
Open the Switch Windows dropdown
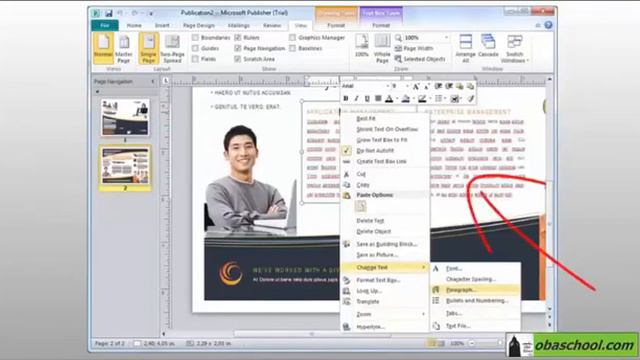[515, 49]
